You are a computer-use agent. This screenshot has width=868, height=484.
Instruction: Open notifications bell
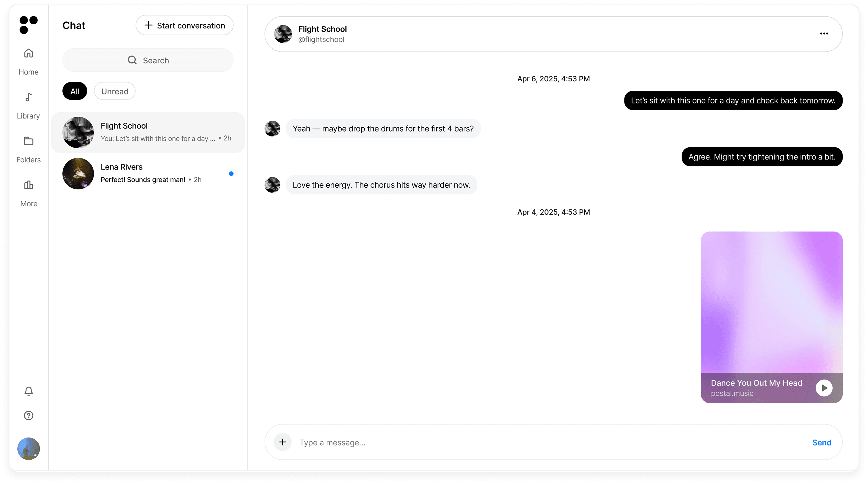click(29, 391)
